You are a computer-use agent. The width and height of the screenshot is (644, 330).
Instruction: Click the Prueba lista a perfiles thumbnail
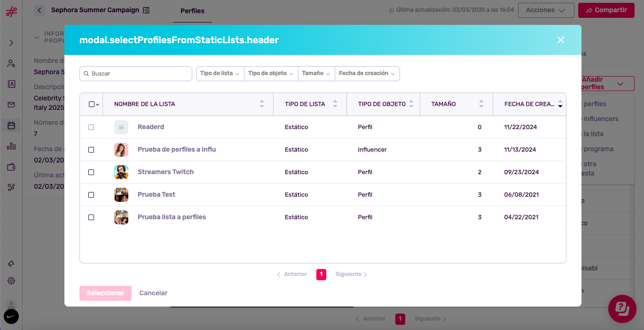coord(121,217)
